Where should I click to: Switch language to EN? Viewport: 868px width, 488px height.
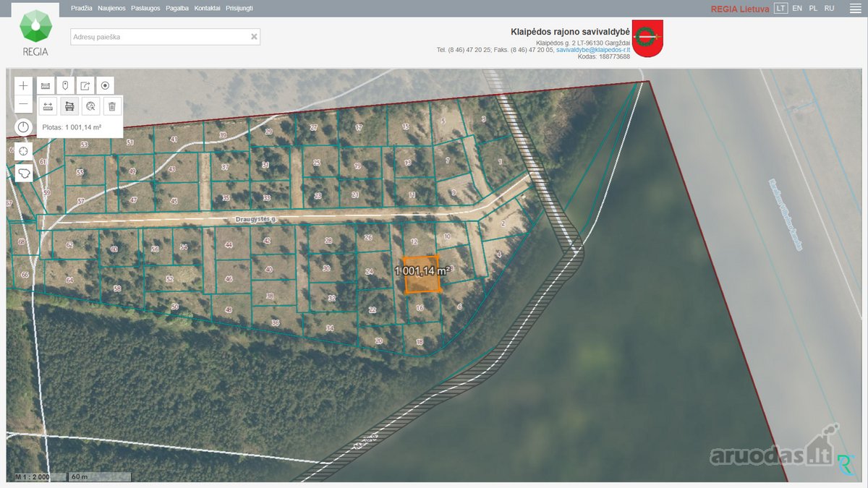(x=797, y=8)
